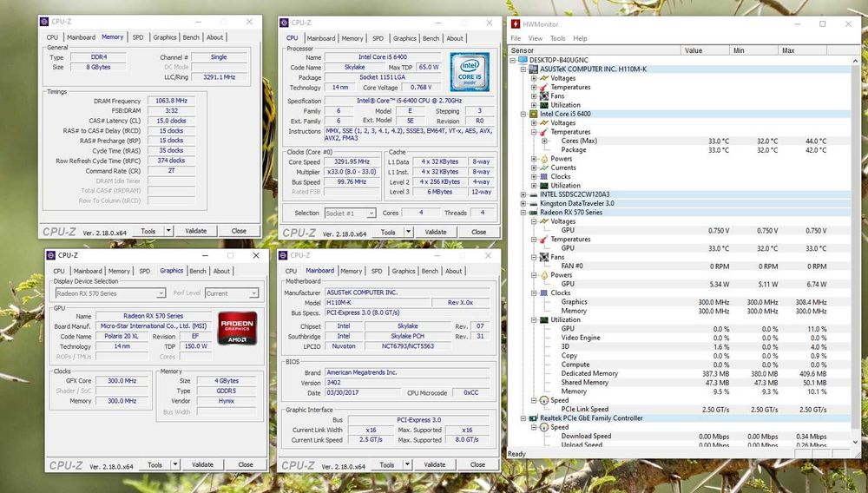Click the Powers flame icon under Intel Core i5
868x493 pixels.
click(543, 159)
